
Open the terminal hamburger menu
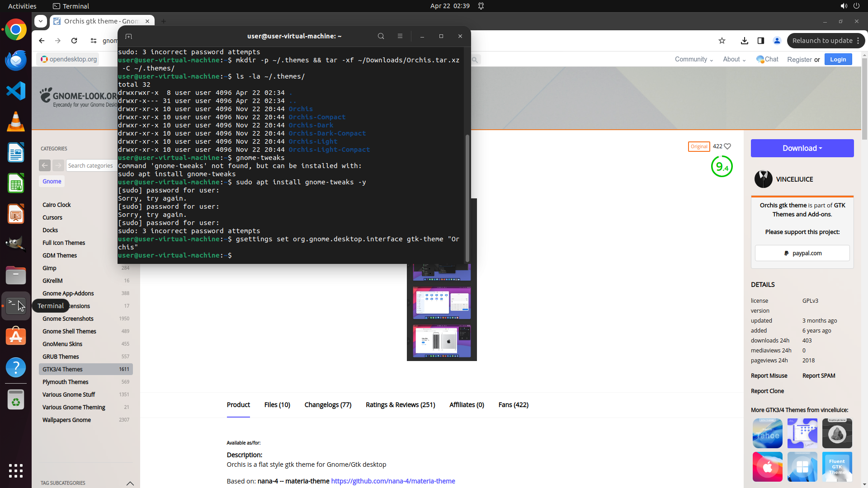click(x=400, y=36)
